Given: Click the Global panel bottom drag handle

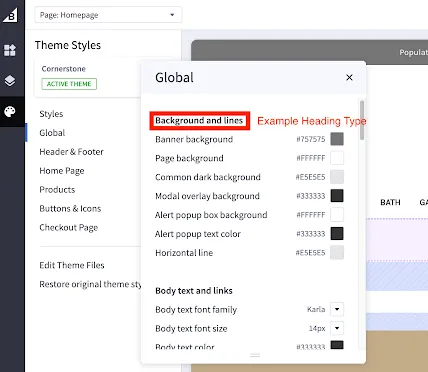Looking at the screenshot, I should (255, 355).
